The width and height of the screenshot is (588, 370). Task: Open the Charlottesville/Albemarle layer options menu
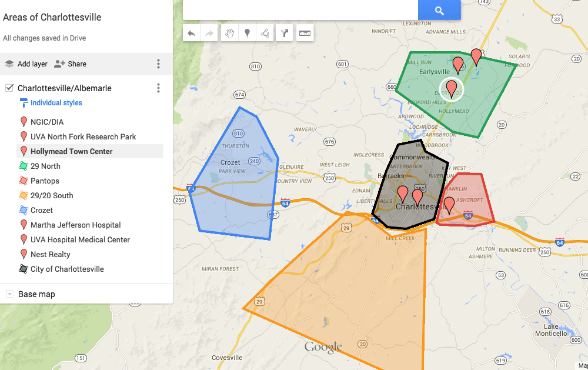point(158,87)
